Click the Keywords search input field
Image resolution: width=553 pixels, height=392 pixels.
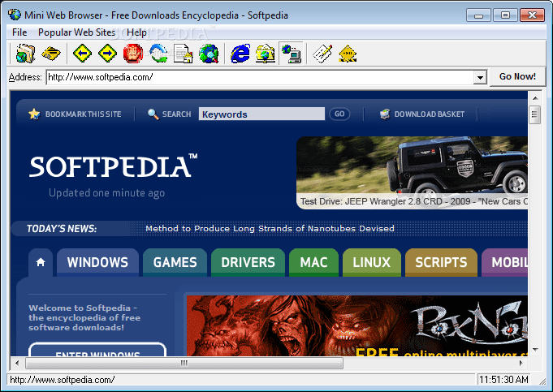tap(261, 114)
